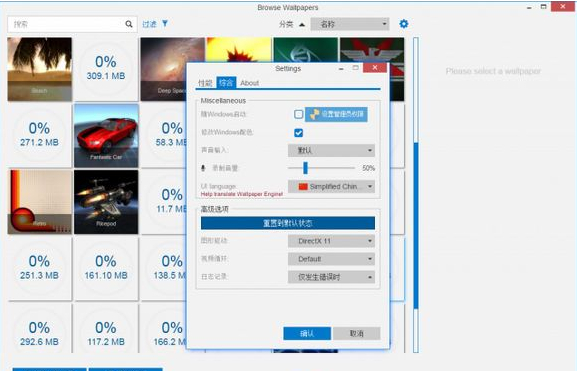
Task: Open settings via the blue gear icon
Action: click(x=404, y=24)
